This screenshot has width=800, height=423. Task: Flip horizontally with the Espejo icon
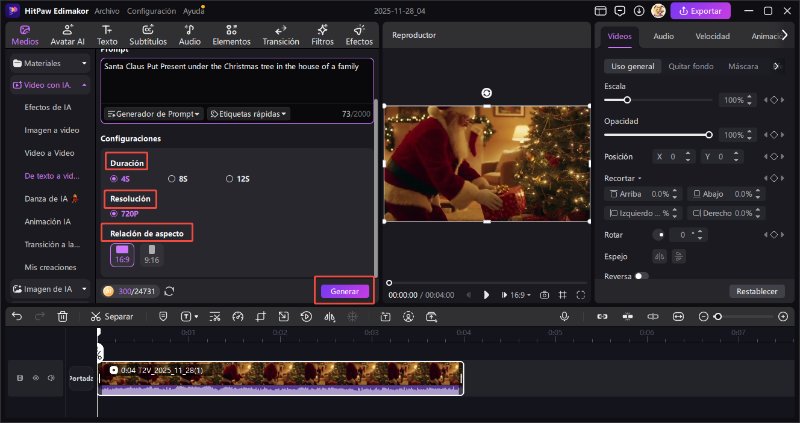coord(660,257)
